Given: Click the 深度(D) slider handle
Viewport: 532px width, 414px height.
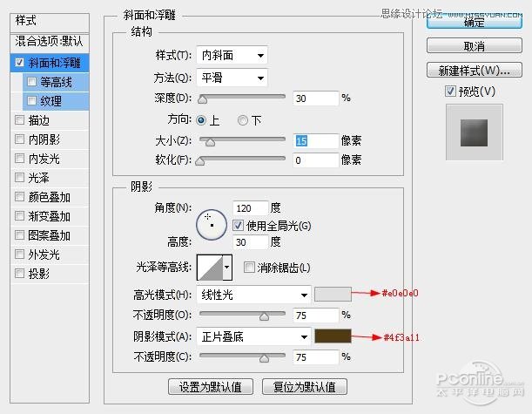Looking at the screenshot, I should (203, 99).
